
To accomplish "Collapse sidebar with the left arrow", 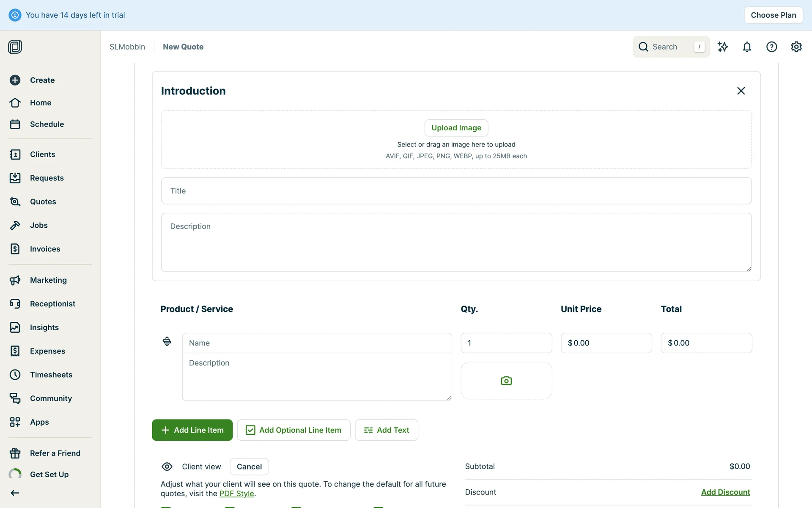I will pyautogui.click(x=15, y=493).
